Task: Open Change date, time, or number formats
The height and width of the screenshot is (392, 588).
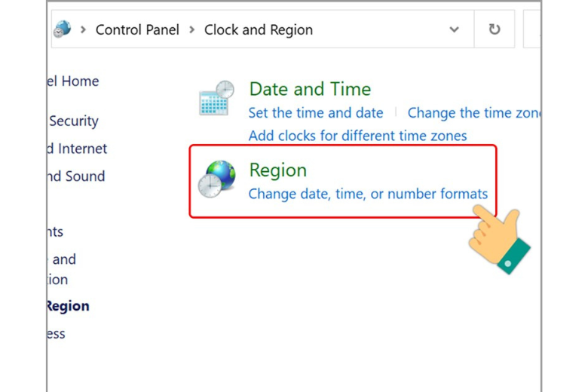Action: [368, 194]
